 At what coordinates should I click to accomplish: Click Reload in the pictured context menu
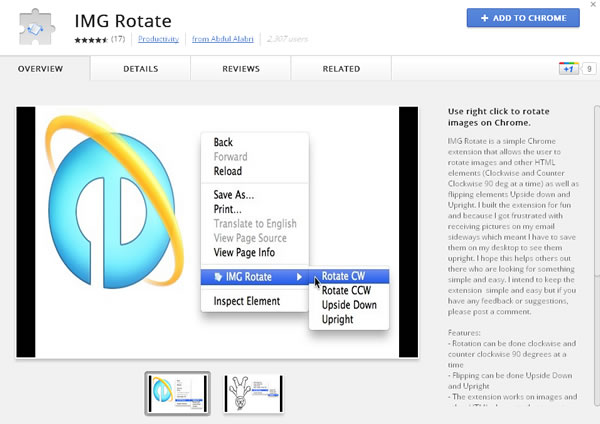point(228,171)
